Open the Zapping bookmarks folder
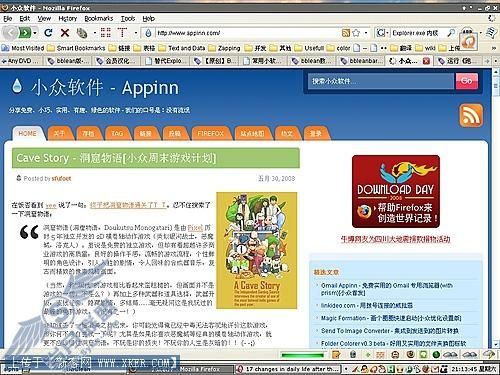The height and width of the screenshot is (375, 500). tap(225, 48)
